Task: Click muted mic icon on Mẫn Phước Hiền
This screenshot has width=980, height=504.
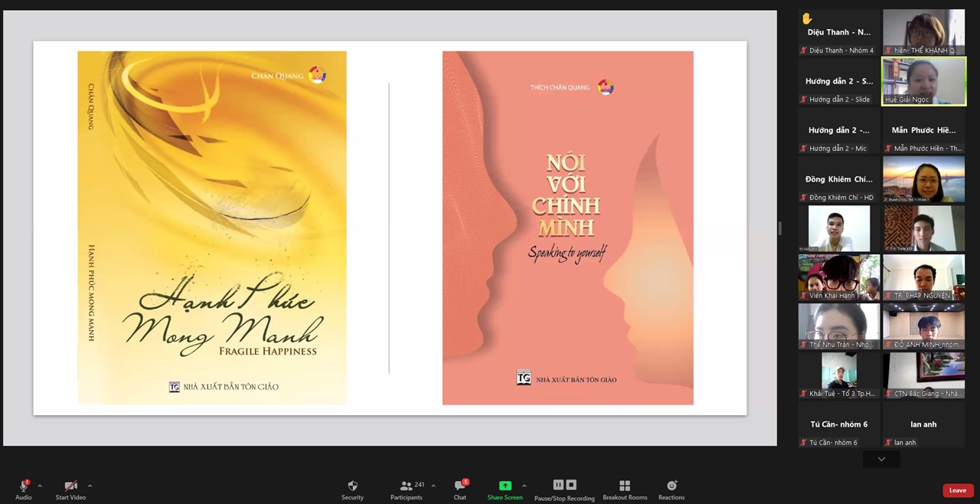Action: coord(889,149)
